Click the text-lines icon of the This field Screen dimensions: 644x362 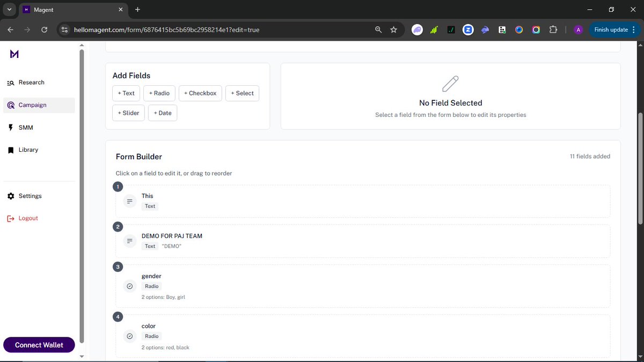(129, 201)
